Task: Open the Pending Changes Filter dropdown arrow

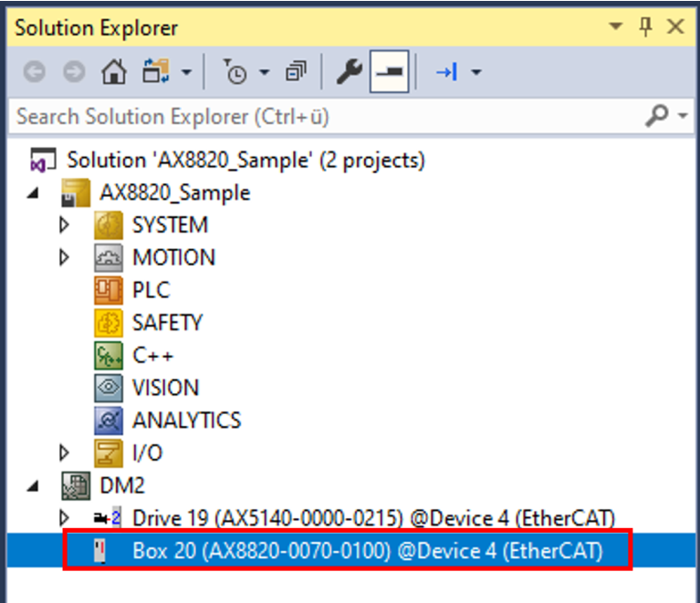Action: [265, 72]
